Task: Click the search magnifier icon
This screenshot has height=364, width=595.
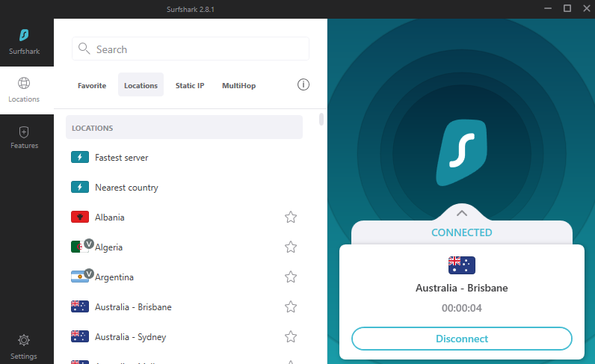Action: (84, 49)
